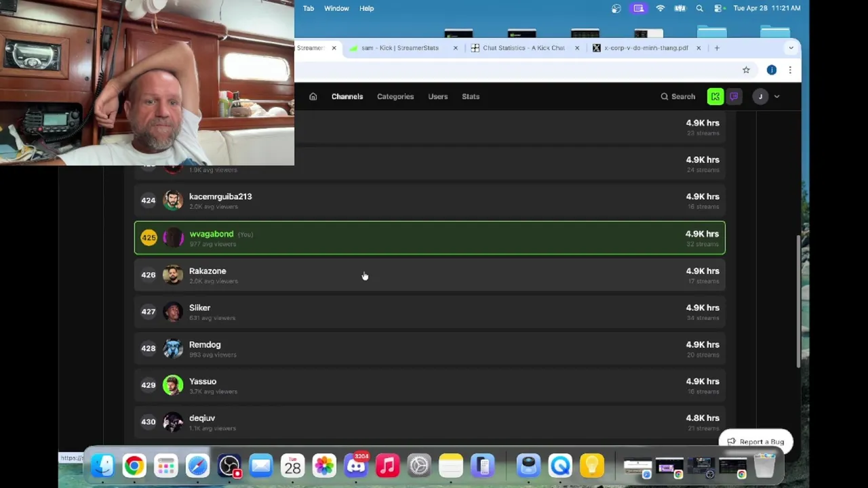Open the Tab menu
Image resolution: width=868 pixels, height=488 pixels.
[x=309, y=8]
